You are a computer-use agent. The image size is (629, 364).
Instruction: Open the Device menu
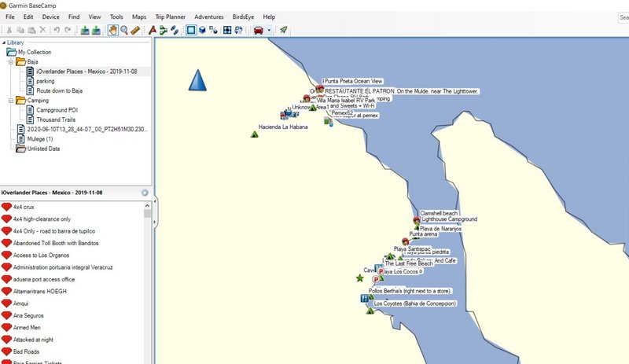click(x=50, y=17)
